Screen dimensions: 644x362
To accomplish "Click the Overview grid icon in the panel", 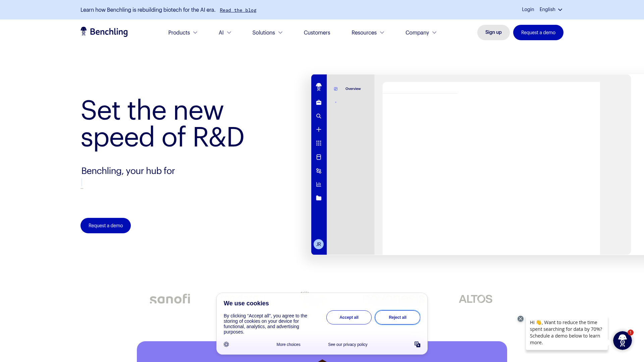I will 336,89.
